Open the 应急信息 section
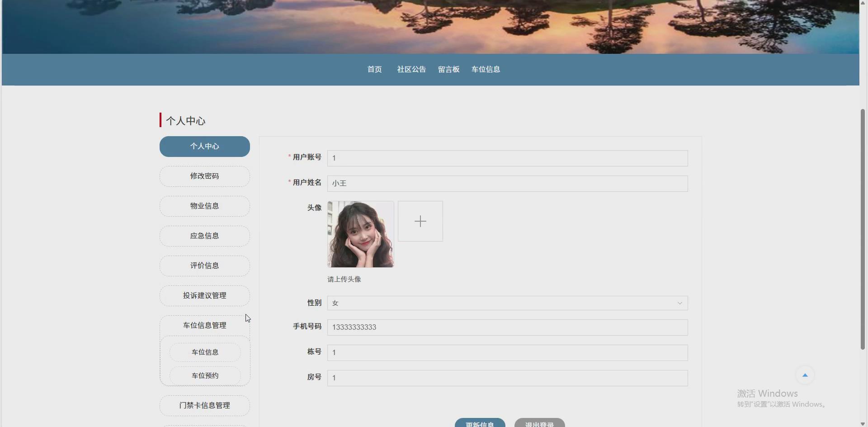868x427 pixels. click(204, 236)
